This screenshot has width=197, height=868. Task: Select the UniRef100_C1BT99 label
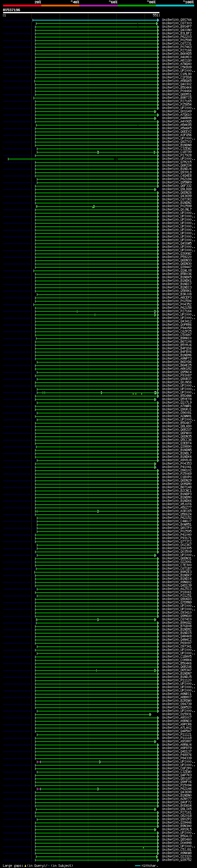click(x=176, y=152)
